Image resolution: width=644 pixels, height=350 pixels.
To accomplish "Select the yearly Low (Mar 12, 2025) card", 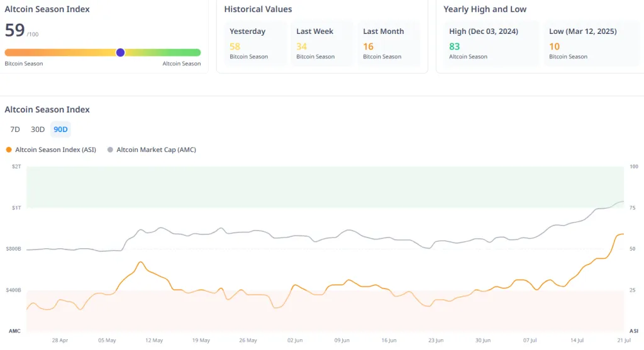I will 591,44.
